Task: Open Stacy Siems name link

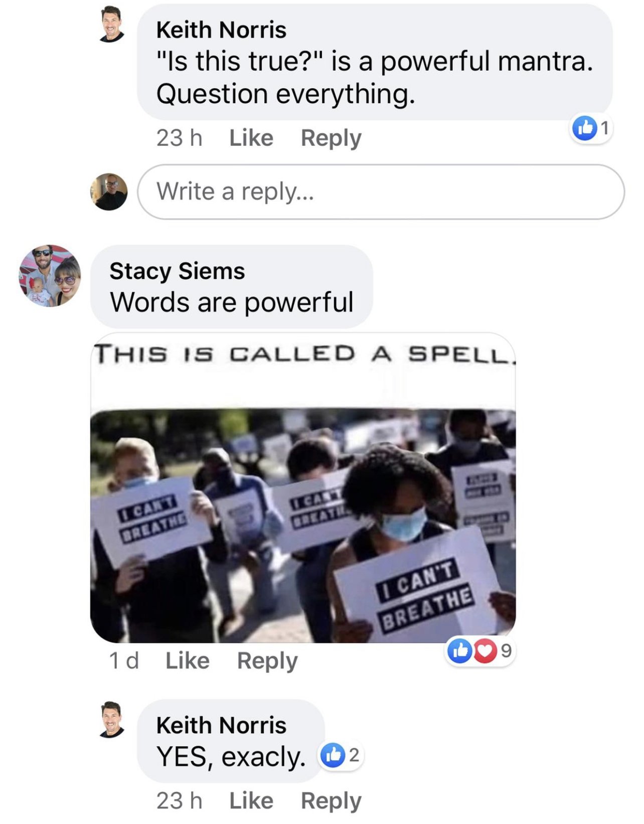Action: coord(177,271)
